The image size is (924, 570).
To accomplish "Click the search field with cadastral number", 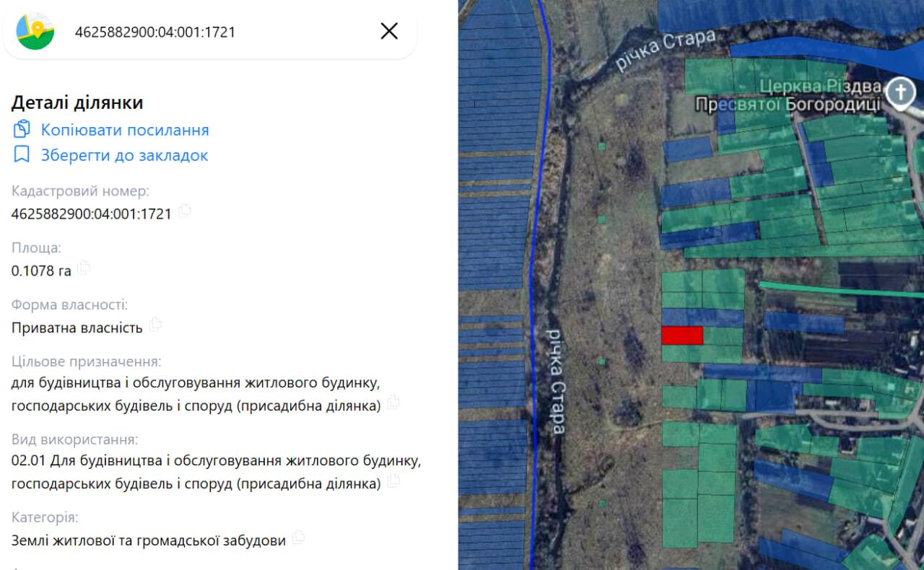I will 209,32.
